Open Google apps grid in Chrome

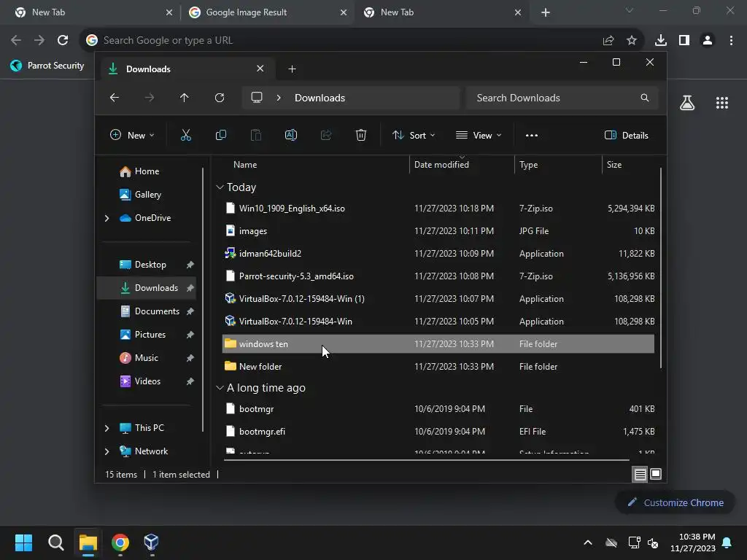click(x=722, y=103)
